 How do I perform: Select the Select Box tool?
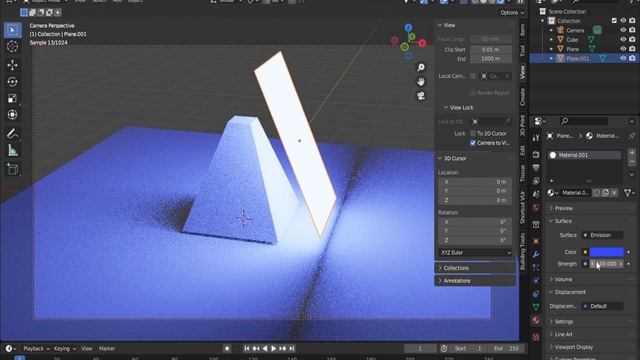(13, 30)
